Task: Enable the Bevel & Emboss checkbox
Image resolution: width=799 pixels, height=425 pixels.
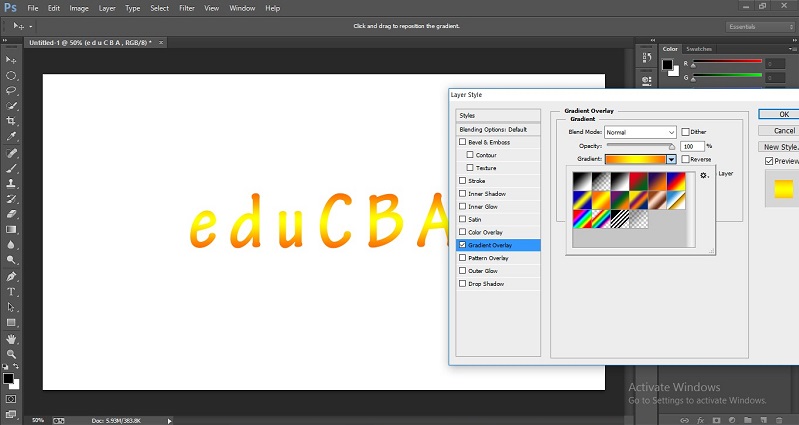Action: coord(463,142)
